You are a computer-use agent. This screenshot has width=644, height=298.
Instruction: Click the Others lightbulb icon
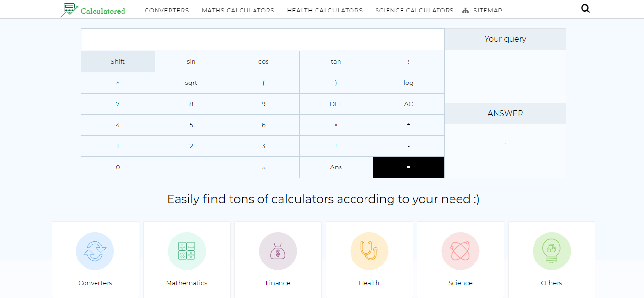551,250
